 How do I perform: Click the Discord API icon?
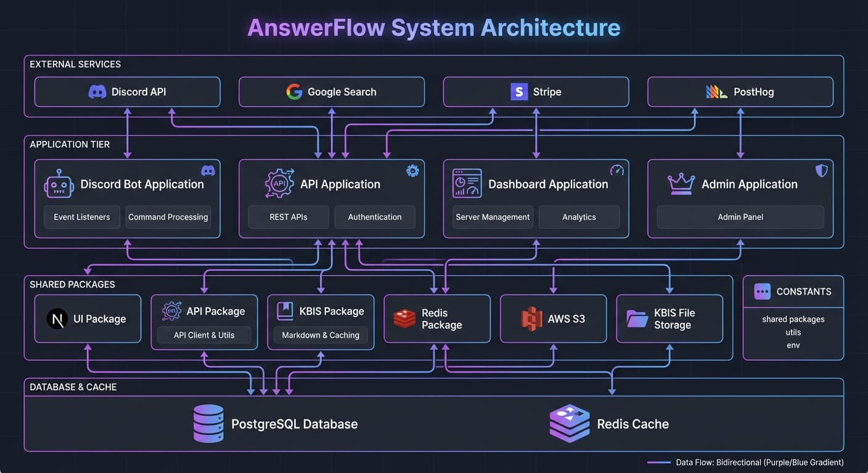tap(97, 91)
